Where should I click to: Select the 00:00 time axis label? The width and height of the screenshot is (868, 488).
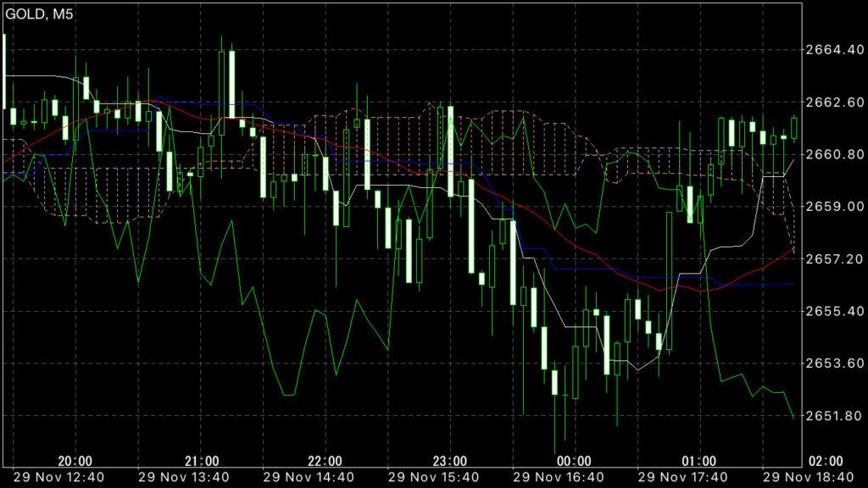coord(574,461)
